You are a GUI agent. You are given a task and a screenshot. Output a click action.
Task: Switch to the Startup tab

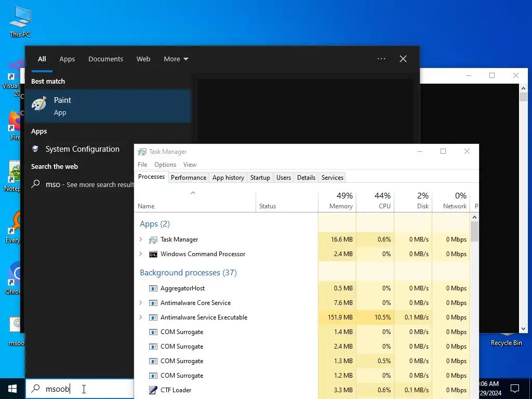coord(260,178)
